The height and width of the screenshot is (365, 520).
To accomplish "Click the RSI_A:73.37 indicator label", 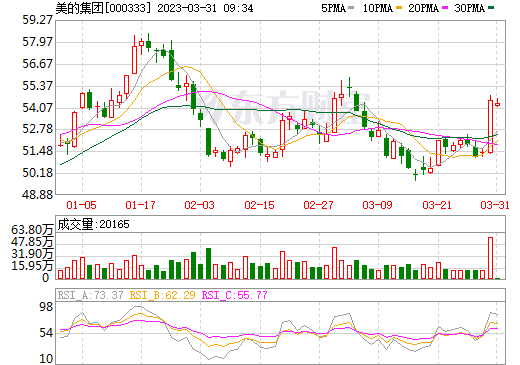I will point(91,295).
